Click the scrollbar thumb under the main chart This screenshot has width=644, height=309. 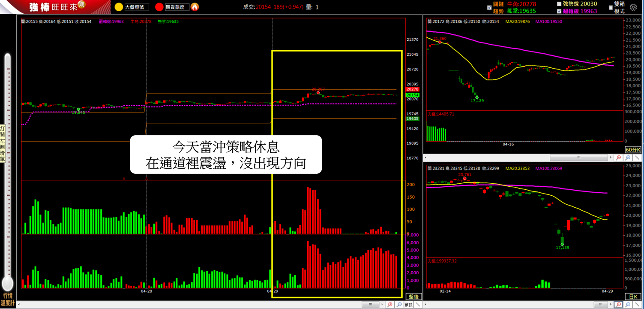(371, 305)
